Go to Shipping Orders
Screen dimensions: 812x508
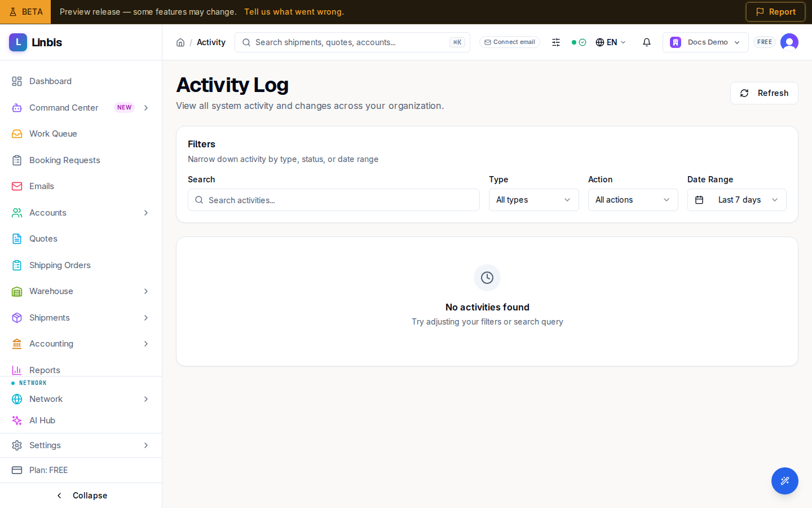81,265
